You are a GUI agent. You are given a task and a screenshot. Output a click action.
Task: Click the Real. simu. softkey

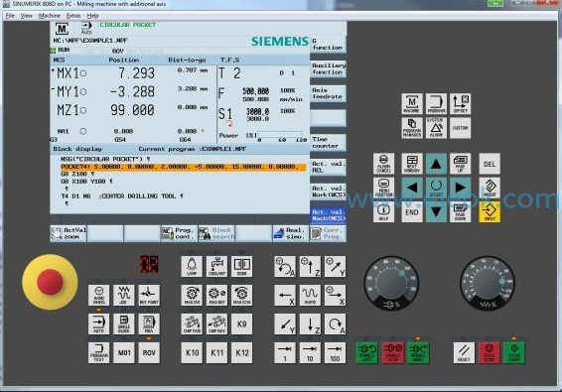(x=290, y=233)
